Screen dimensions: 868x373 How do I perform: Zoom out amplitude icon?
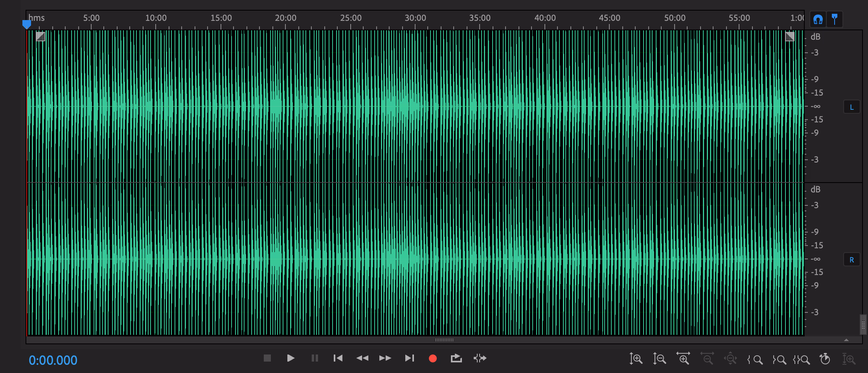pyautogui.click(x=659, y=359)
